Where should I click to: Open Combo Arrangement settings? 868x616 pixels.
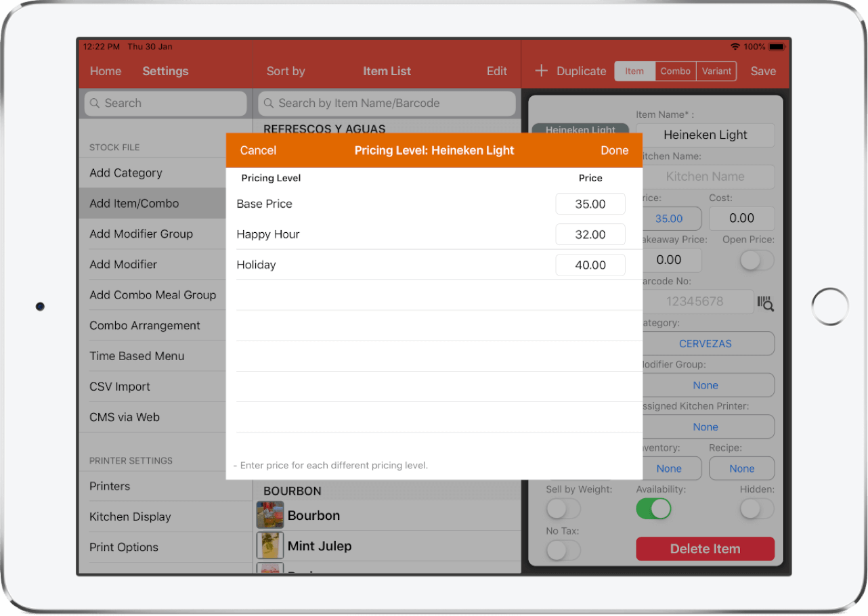[x=152, y=325]
